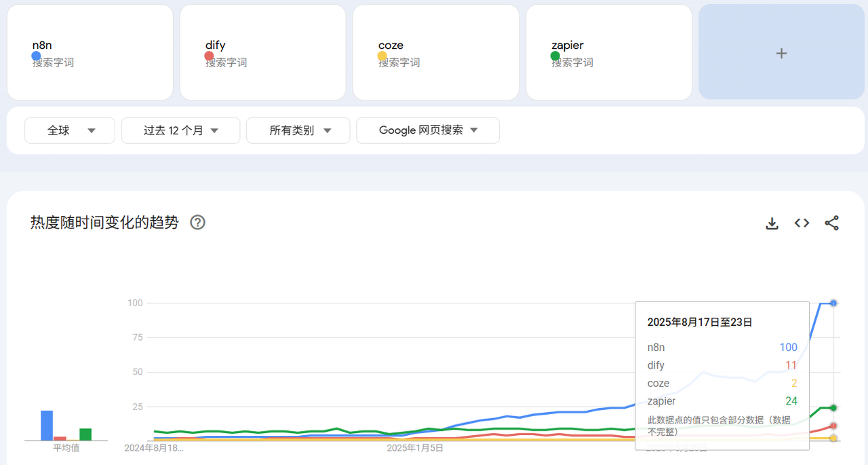Click the red dify color dot
The height and width of the screenshot is (465, 868).
209,56
